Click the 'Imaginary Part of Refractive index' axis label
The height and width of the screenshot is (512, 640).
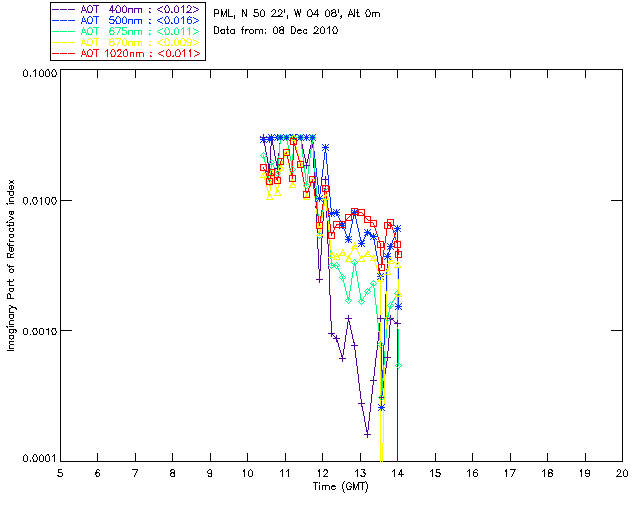tap(11, 265)
